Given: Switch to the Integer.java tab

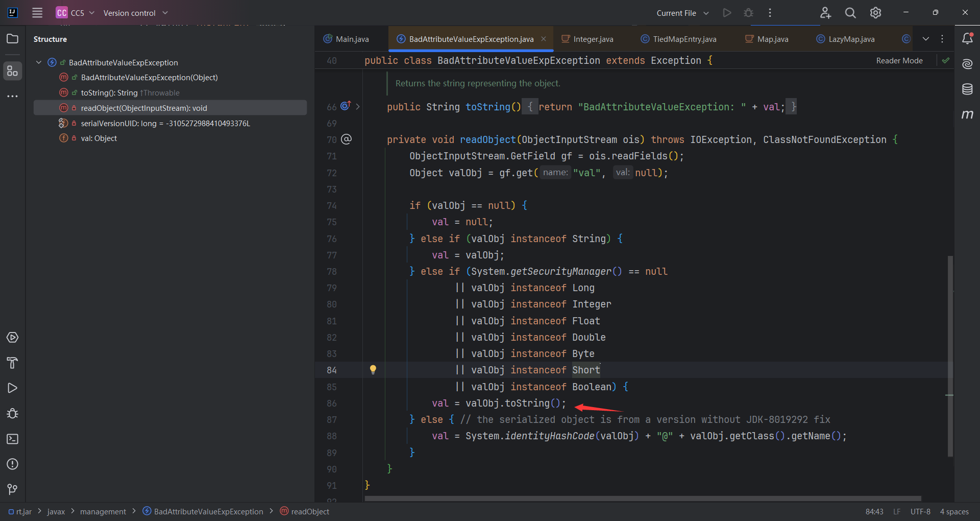Looking at the screenshot, I should (x=587, y=39).
